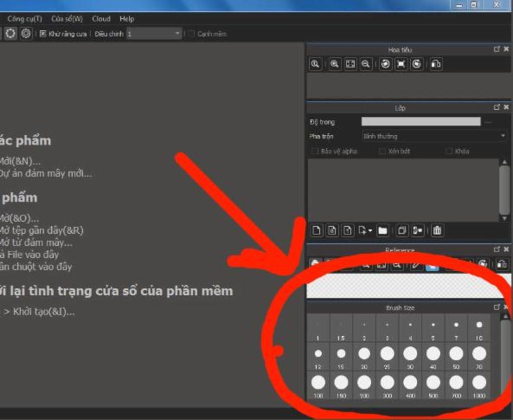Enable Bảo vệ alpha checkbox

click(315, 151)
